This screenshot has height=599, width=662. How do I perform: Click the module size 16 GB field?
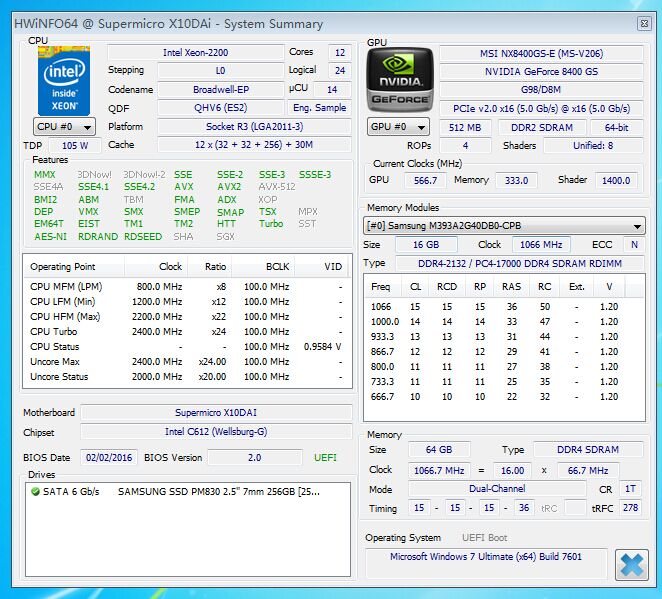click(426, 245)
